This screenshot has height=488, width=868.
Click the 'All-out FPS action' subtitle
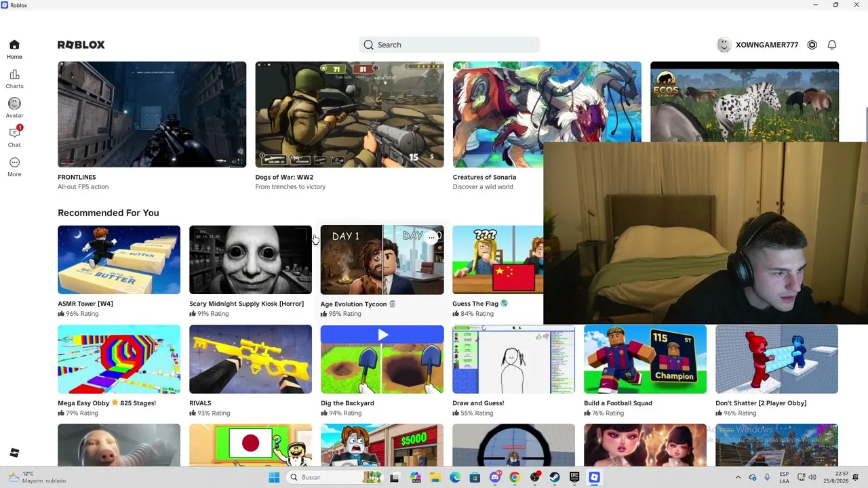point(83,187)
